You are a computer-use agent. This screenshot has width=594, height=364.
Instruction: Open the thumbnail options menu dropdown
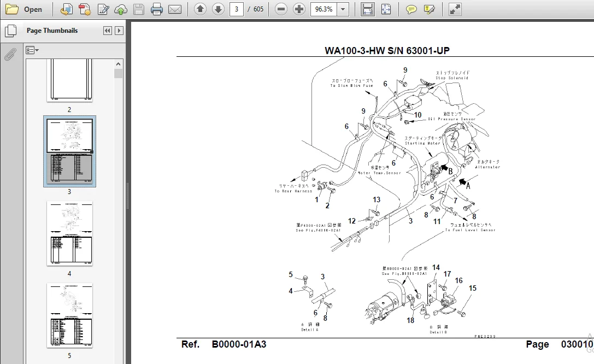[x=32, y=50]
